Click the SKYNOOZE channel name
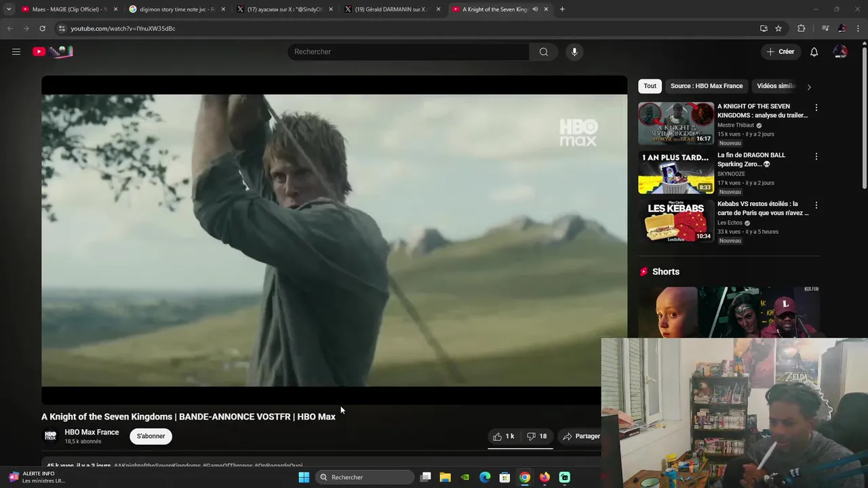Image resolution: width=868 pixels, height=488 pixels. [731, 174]
